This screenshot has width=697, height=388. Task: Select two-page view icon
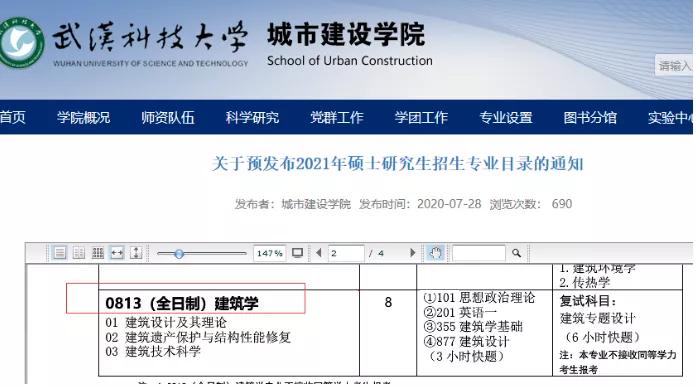79,253
